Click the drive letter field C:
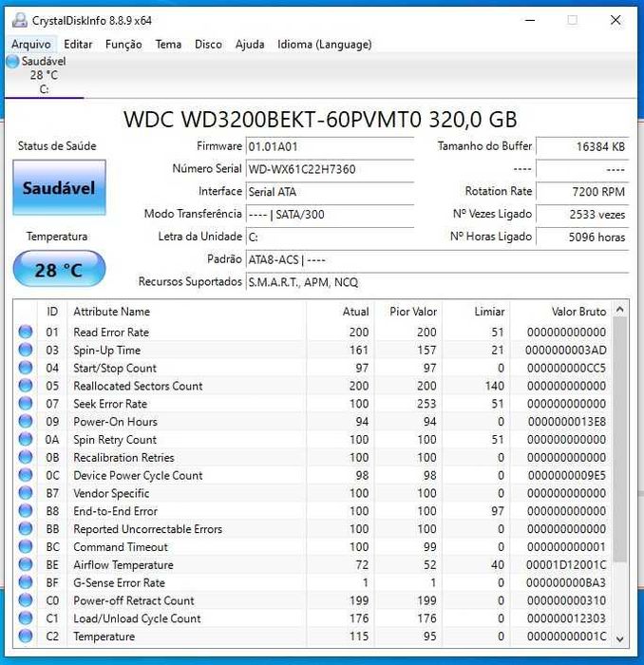This screenshot has height=665, width=644. coord(330,237)
